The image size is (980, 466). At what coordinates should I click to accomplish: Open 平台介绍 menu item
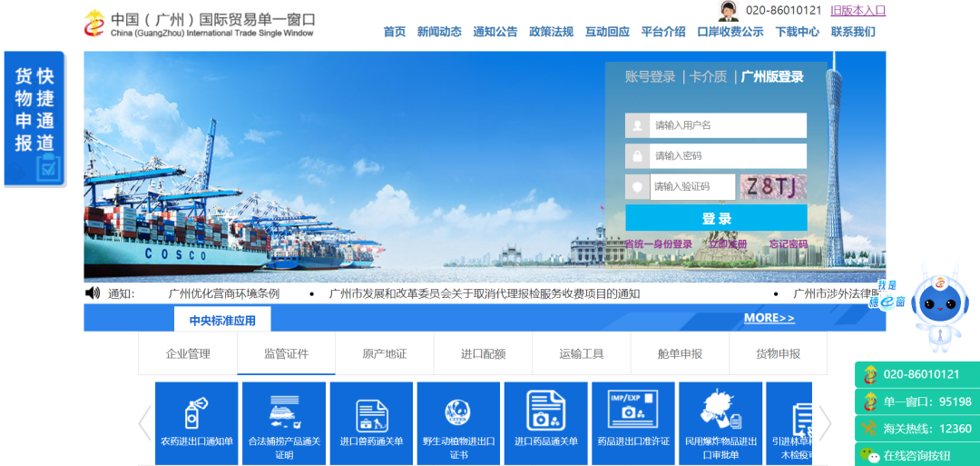pos(663,32)
